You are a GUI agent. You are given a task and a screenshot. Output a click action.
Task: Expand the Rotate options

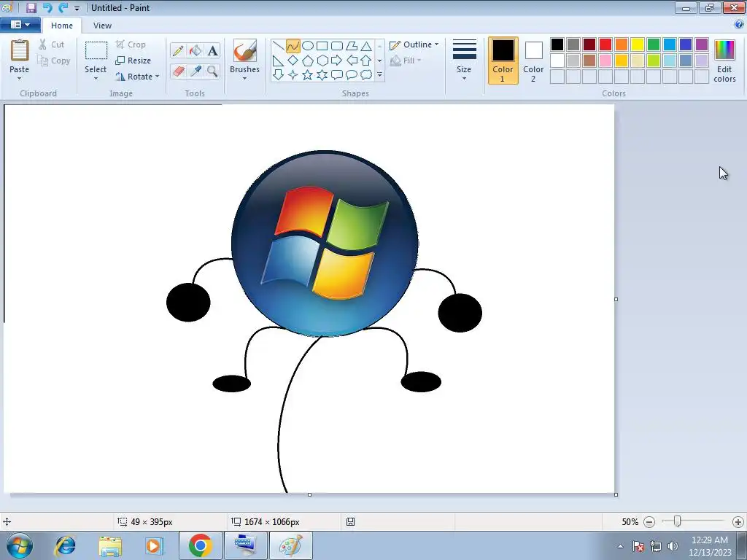pyautogui.click(x=158, y=77)
